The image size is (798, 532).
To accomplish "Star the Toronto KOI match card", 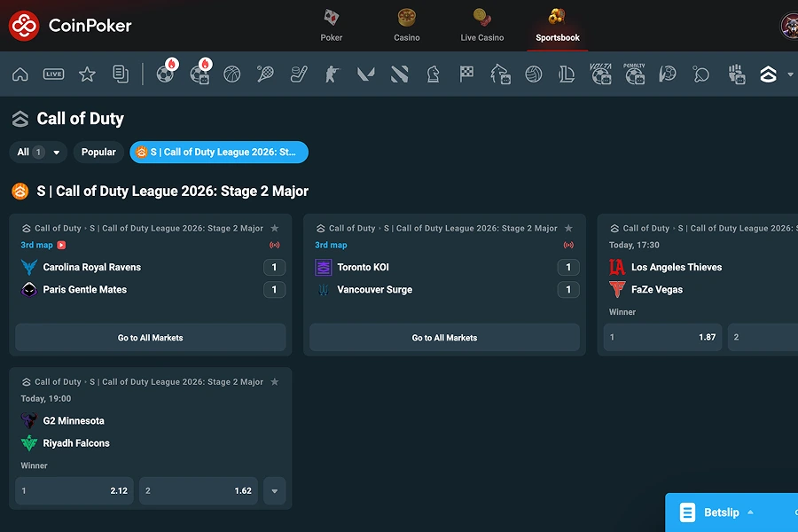I will pos(568,229).
